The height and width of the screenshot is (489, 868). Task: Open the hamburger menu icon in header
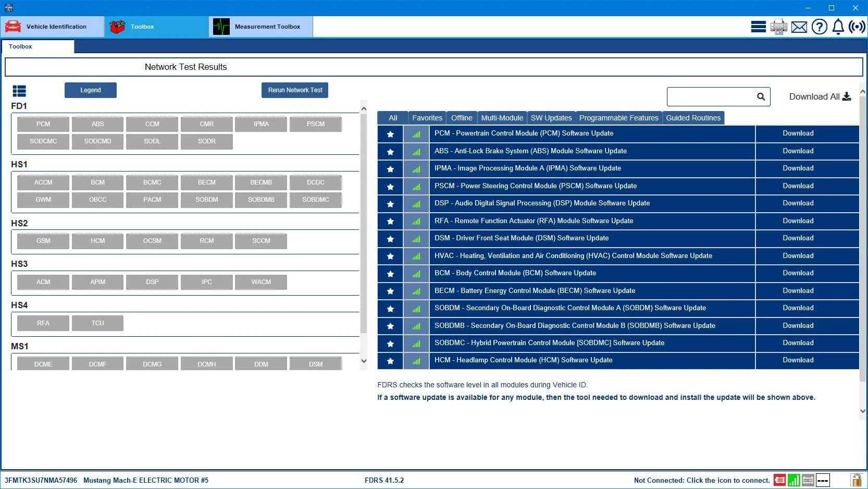click(x=758, y=27)
